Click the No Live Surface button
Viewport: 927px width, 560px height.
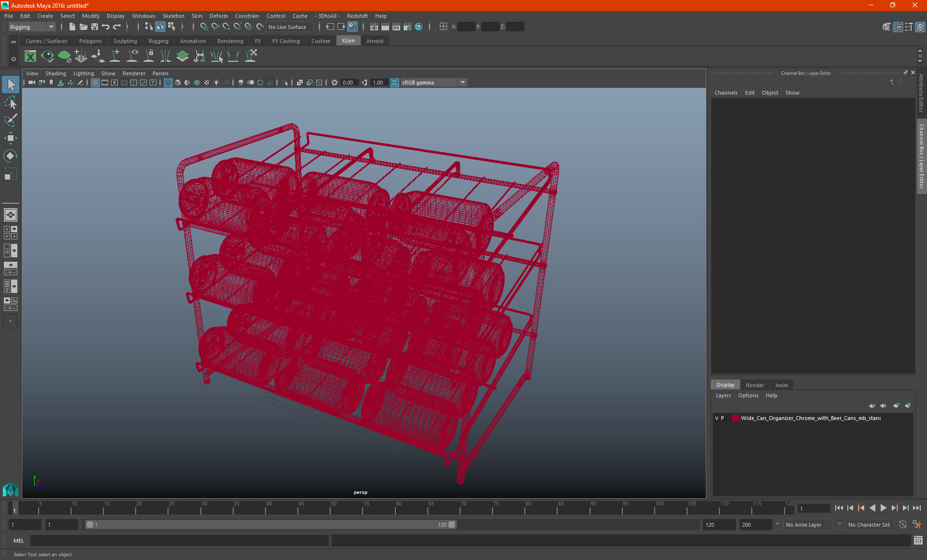pos(287,27)
